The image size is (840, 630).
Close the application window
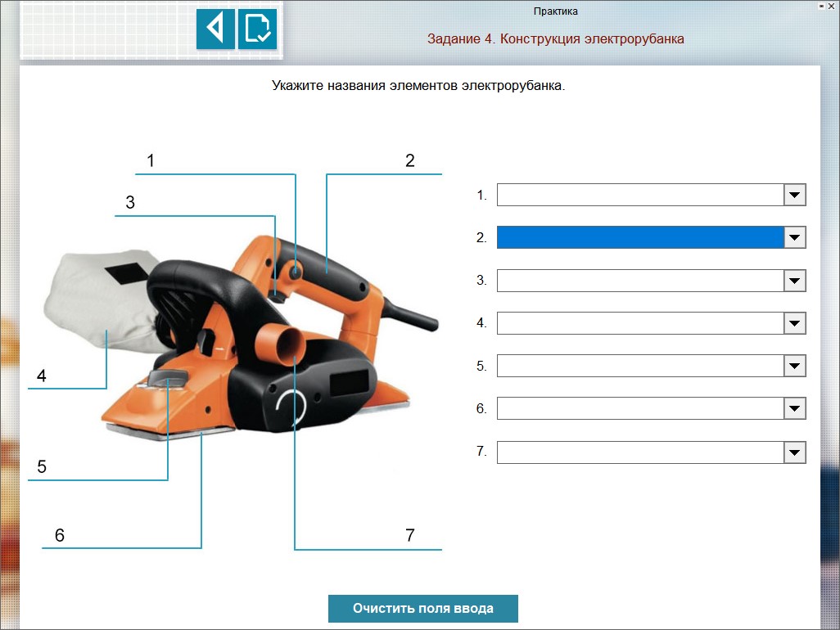831,6
